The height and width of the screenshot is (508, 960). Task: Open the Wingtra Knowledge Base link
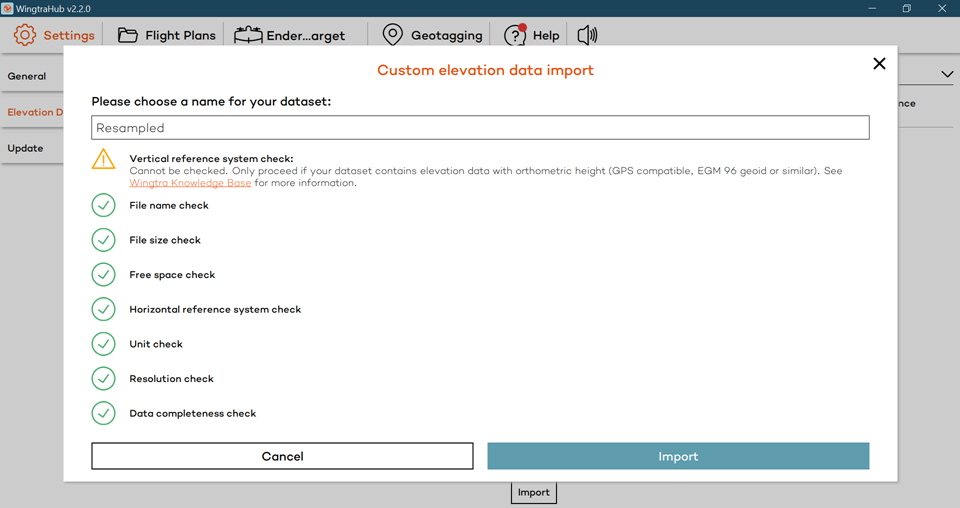click(190, 183)
